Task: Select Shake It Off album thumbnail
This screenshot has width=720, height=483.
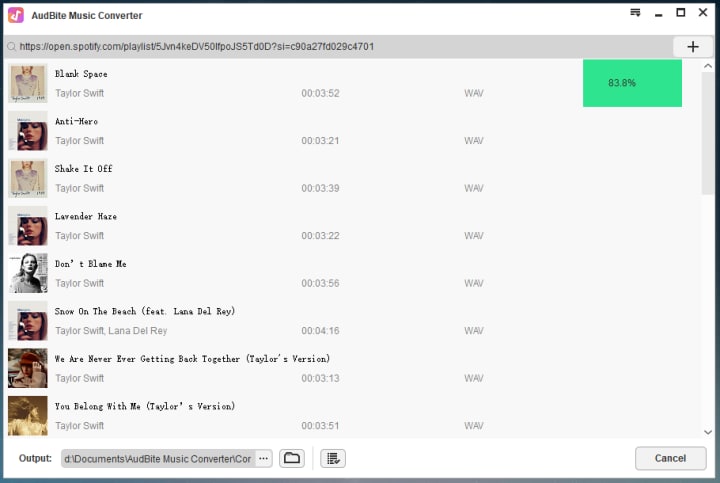Action: [x=28, y=178]
